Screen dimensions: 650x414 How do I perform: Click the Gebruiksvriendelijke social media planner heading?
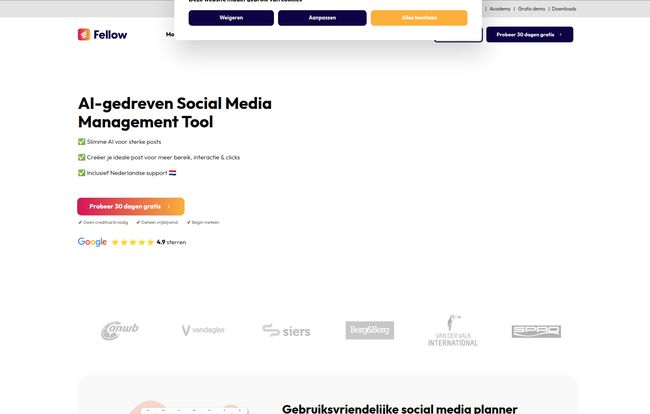tap(400, 409)
